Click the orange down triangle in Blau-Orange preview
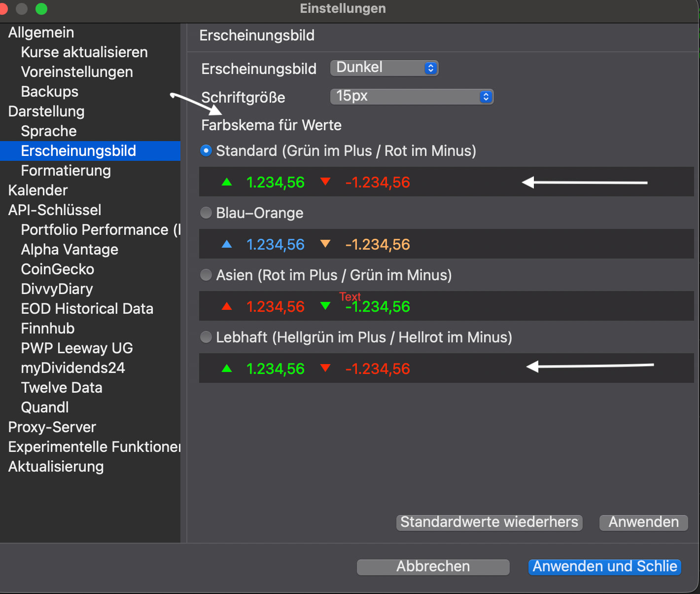This screenshot has width=700, height=594. click(x=325, y=244)
